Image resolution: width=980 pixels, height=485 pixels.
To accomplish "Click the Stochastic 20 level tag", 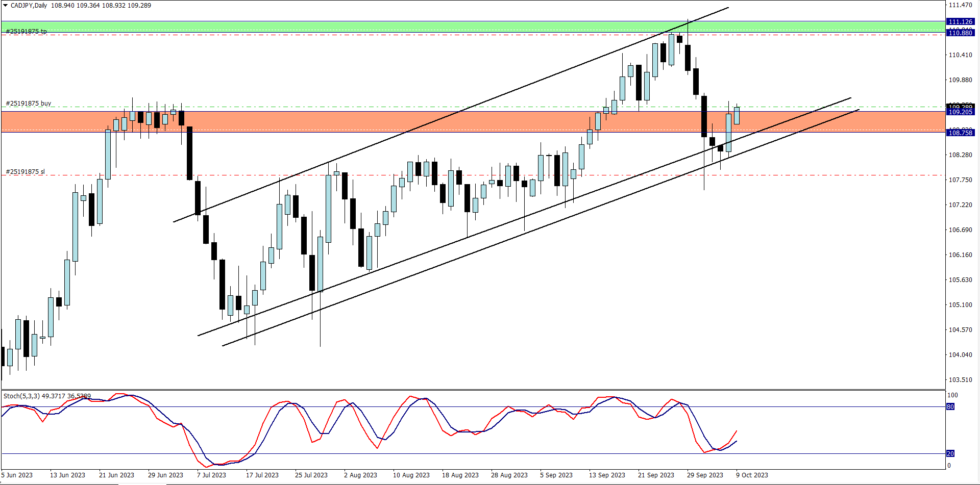I will tap(950, 454).
